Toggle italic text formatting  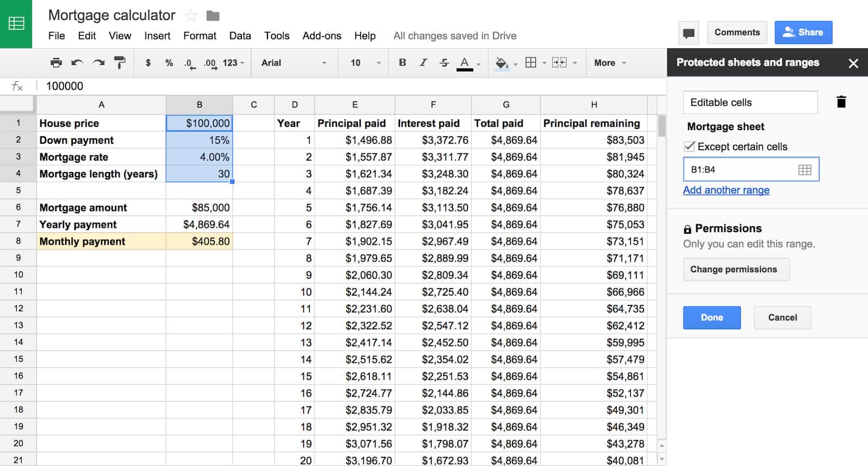(x=423, y=63)
